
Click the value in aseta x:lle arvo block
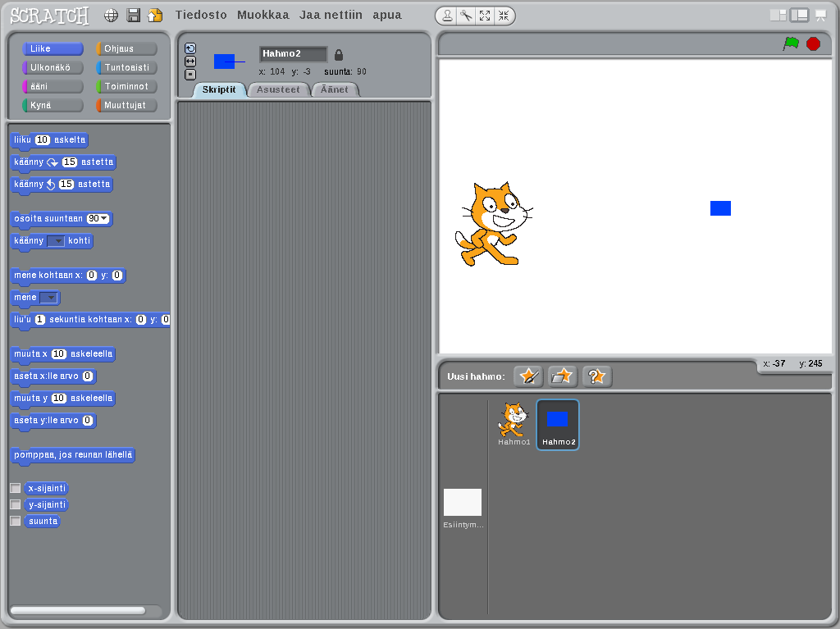(x=88, y=376)
